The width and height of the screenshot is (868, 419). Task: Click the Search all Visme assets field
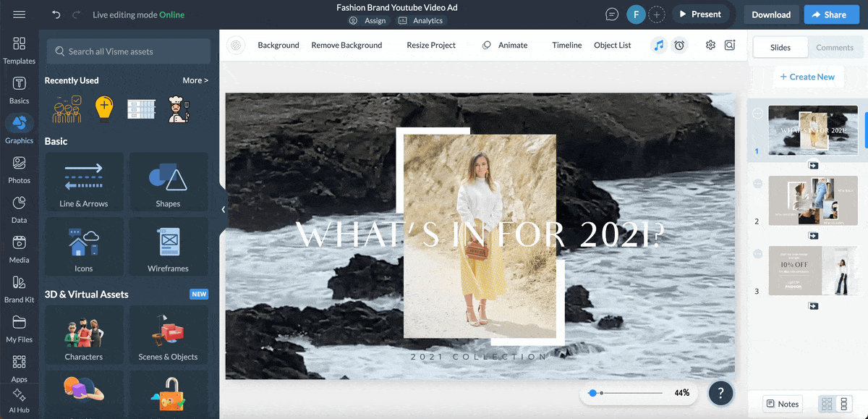(129, 51)
